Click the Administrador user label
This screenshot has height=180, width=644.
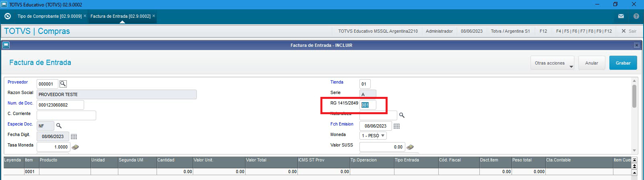tap(439, 31)
